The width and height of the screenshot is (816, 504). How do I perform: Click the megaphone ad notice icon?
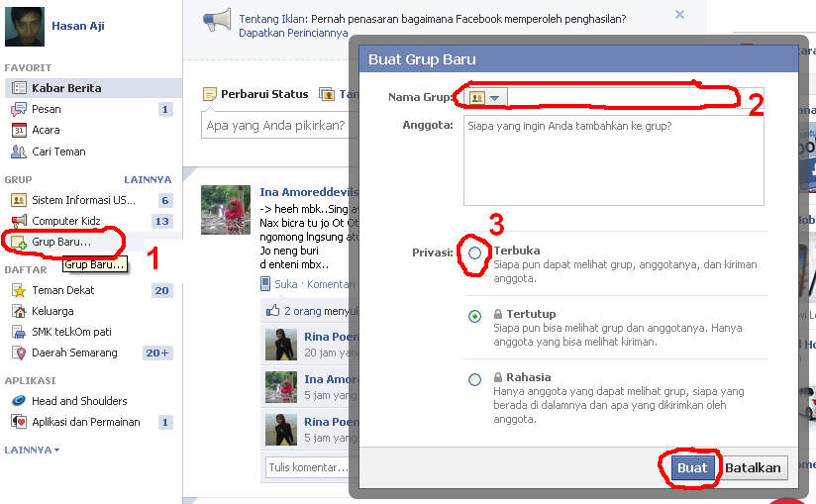(x=217, y=21)
